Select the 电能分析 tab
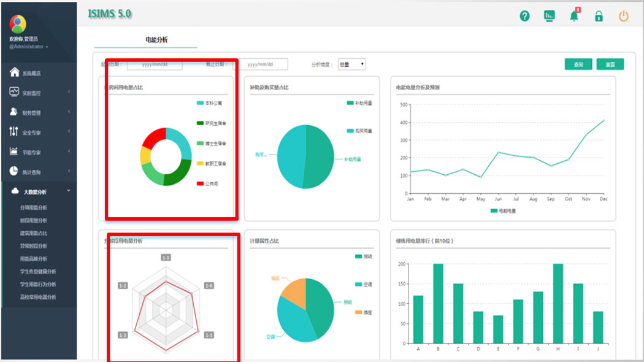 click(156, 40)
